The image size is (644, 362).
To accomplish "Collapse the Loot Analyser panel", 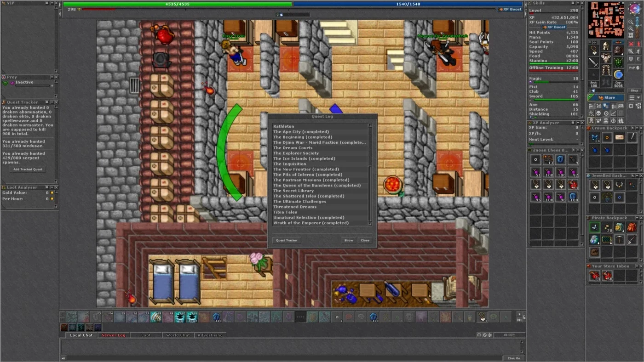I will [x=52, y=187].
